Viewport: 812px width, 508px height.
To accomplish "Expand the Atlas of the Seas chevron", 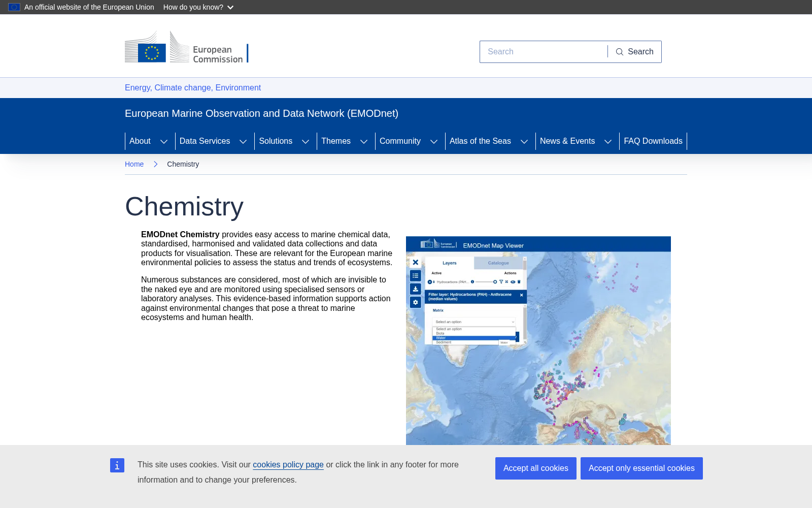I will [x=524, y=141].
